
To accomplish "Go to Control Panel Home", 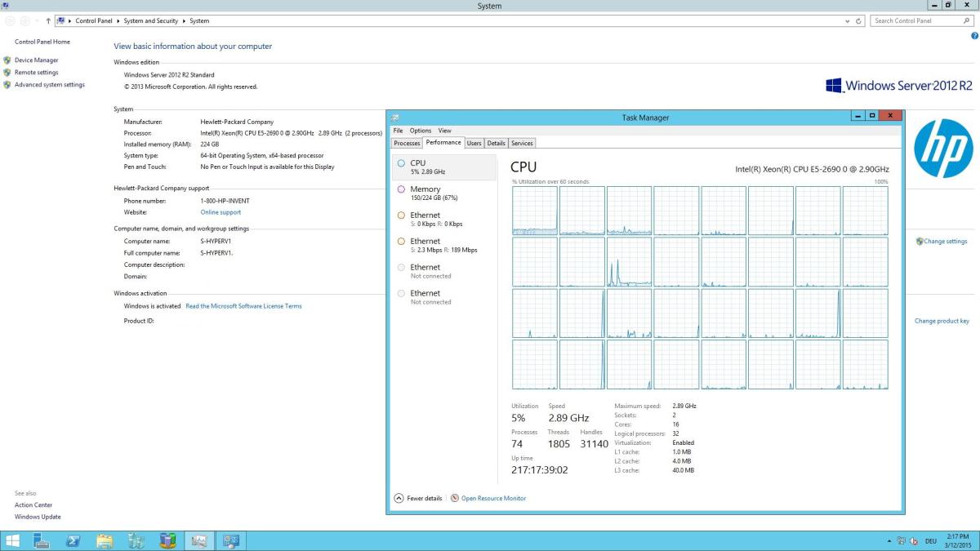I will point(42,42).
